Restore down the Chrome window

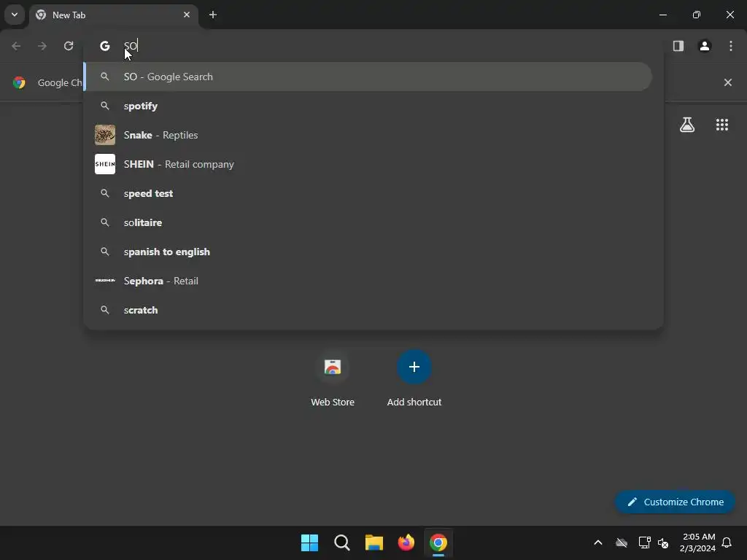[x=697, y=15]
